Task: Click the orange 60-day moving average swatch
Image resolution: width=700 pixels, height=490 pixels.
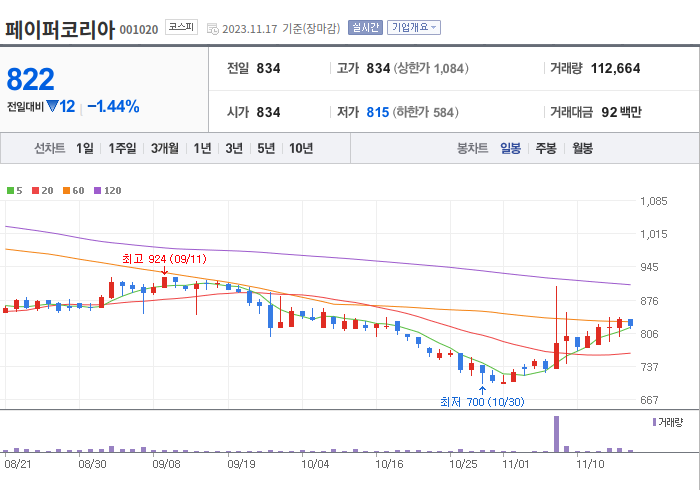Action: tap(67, 191)
